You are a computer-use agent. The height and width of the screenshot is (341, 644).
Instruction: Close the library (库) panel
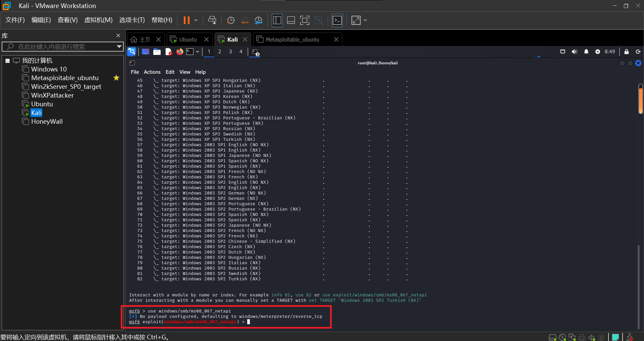(118, 36)
